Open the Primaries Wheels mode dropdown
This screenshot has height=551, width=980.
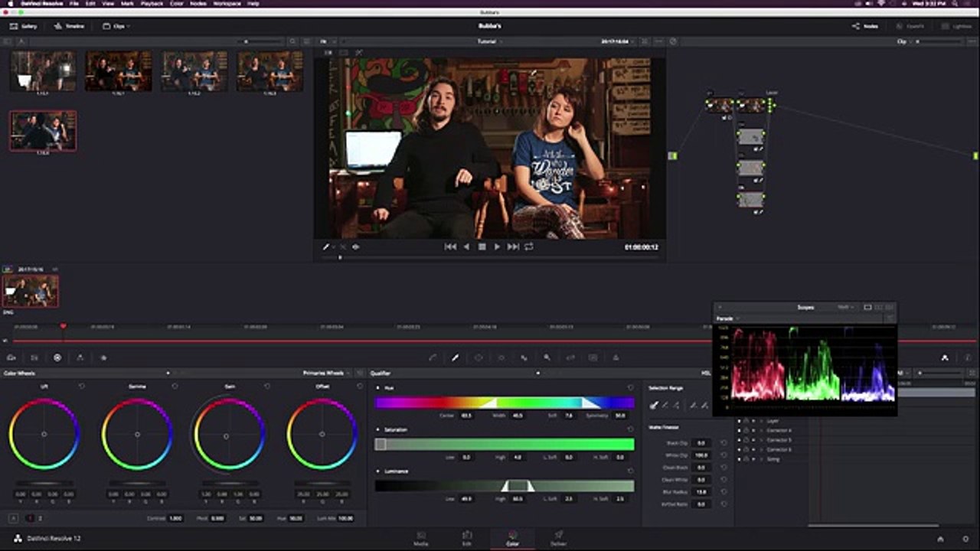click(327, 373)
